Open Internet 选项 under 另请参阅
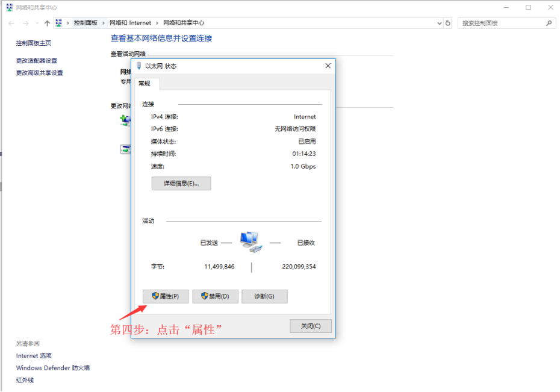560x392 pixels. 34,355
